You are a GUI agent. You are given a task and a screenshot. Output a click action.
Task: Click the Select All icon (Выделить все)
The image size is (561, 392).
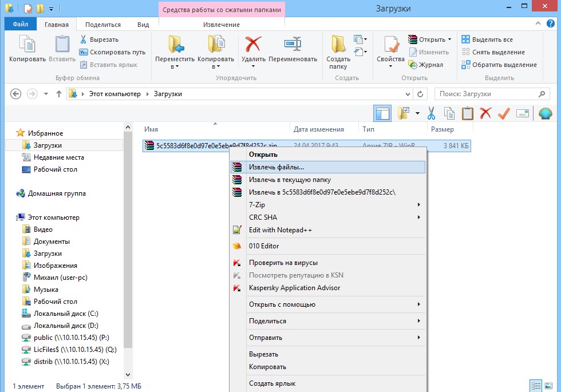(x=465, y=39)
